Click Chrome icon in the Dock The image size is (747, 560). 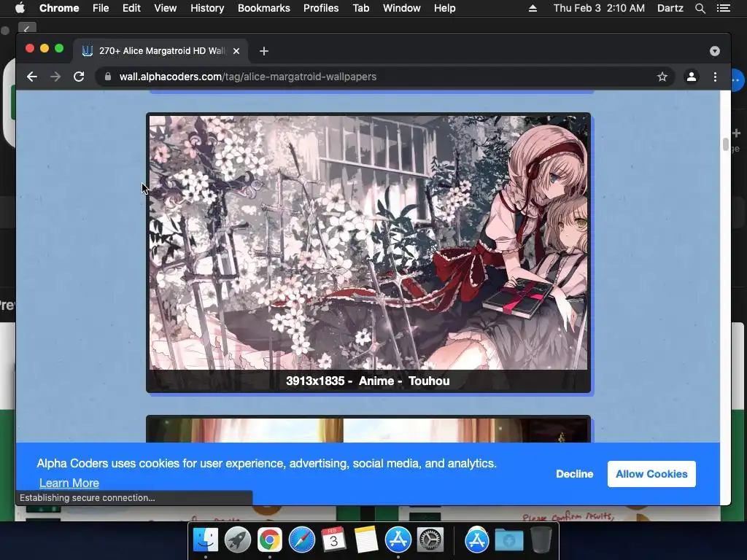point(270,540)
